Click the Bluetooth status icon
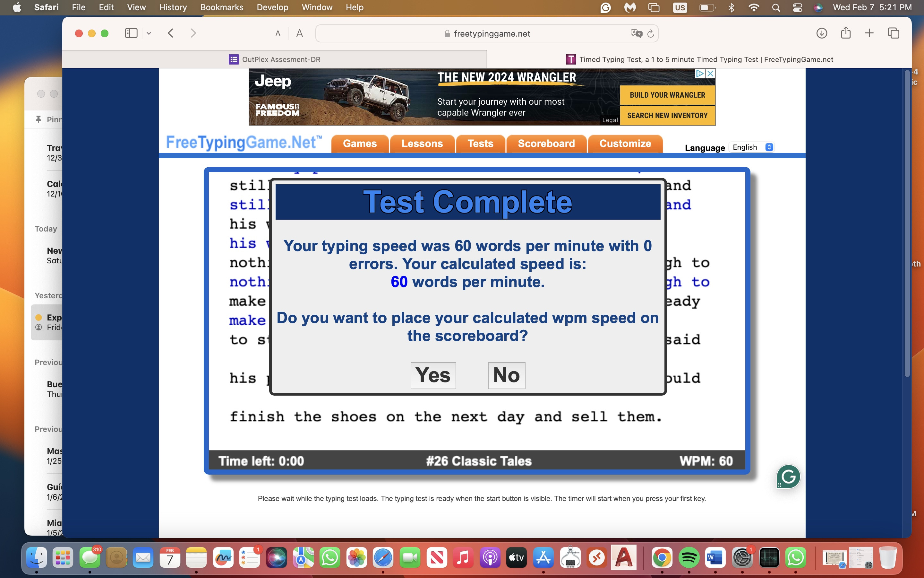 coord(731,7)
